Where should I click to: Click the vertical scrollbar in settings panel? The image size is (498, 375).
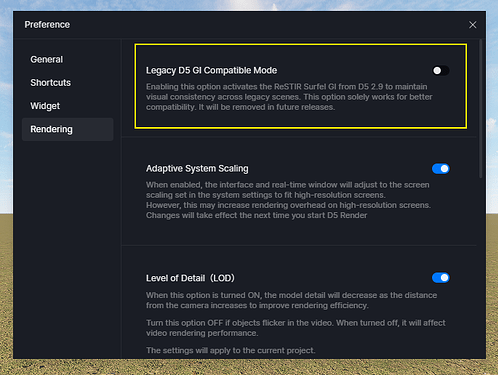[x=480, y=109]
